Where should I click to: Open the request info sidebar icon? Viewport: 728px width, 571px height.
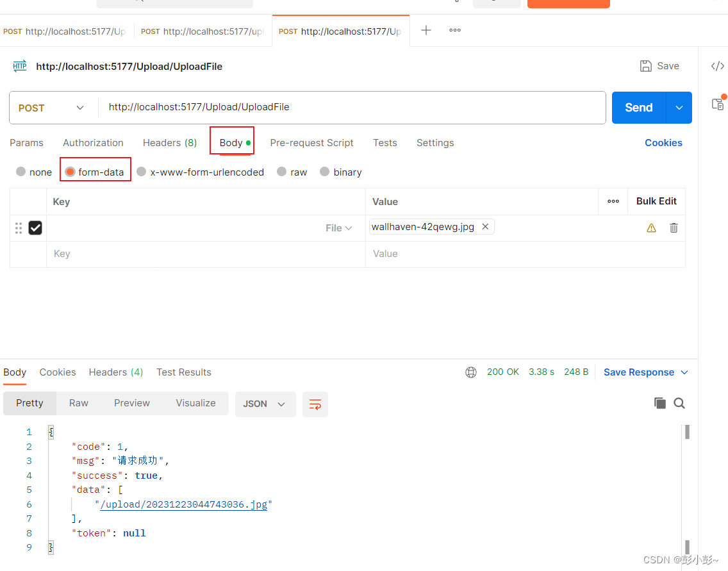(718, 104)
